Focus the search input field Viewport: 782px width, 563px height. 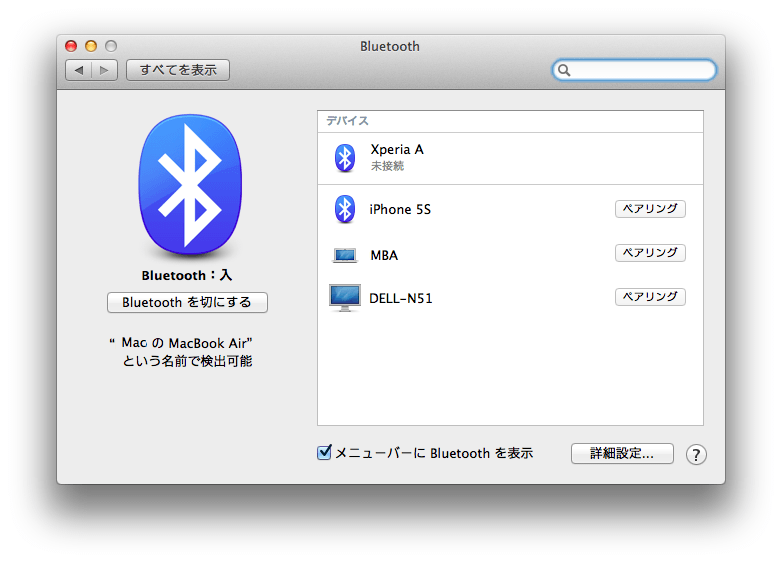tap(634, 70)
